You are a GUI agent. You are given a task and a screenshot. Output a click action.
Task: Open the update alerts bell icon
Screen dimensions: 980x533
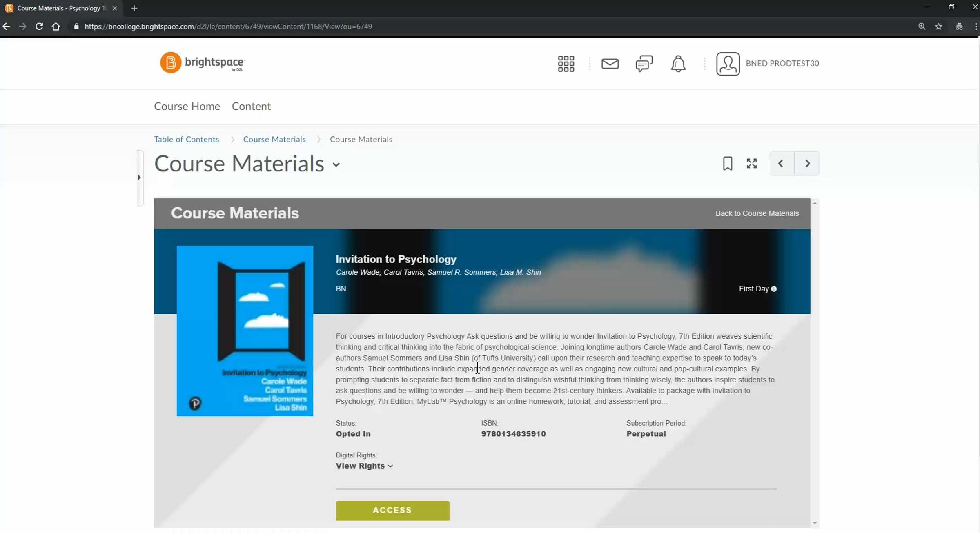678,64
